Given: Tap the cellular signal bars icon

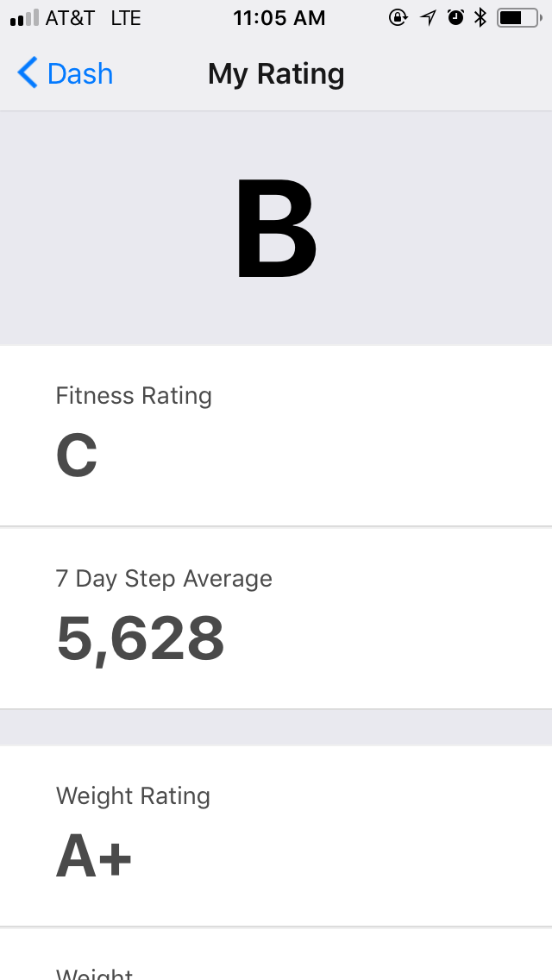Looking at the screenshot, I should pyautogui.click(x=24, y=18).
